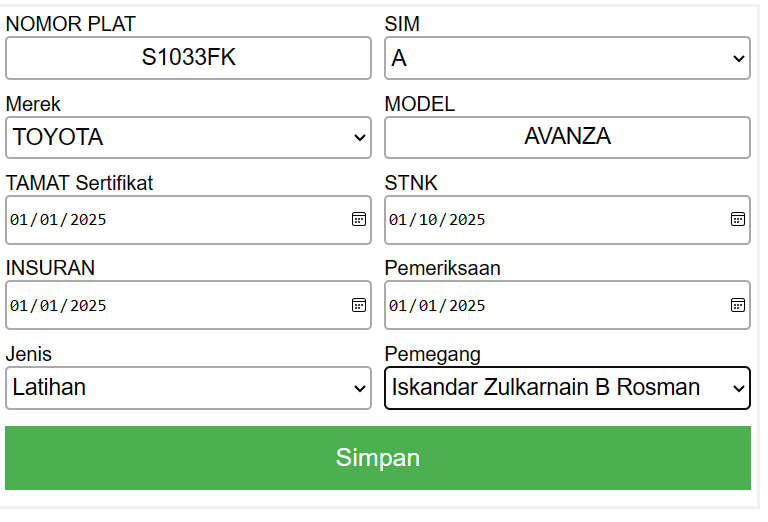Select the day segment of STNK date
The height and width of the screenshot is (522, 768).
398,220
